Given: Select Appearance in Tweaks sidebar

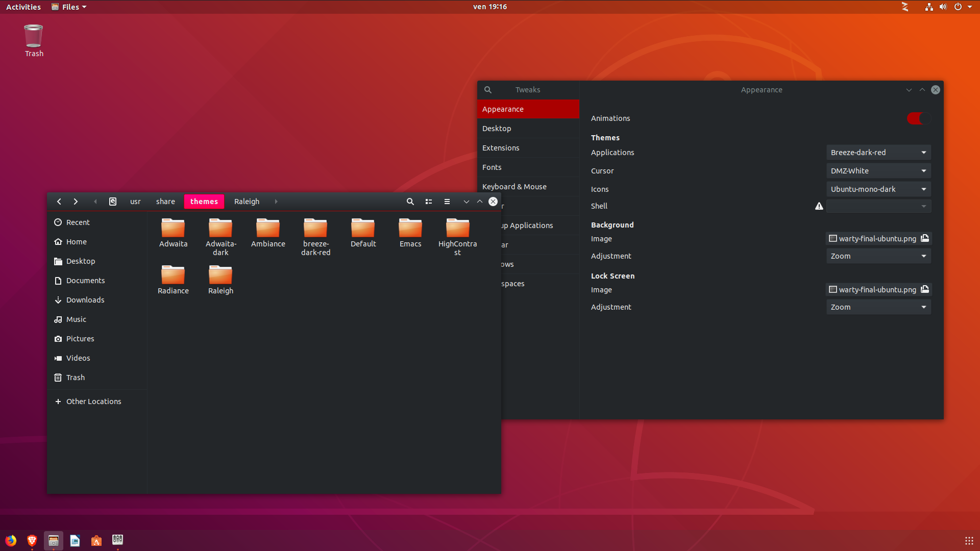Looking at the screenshot, I should [x=528, y=109].
